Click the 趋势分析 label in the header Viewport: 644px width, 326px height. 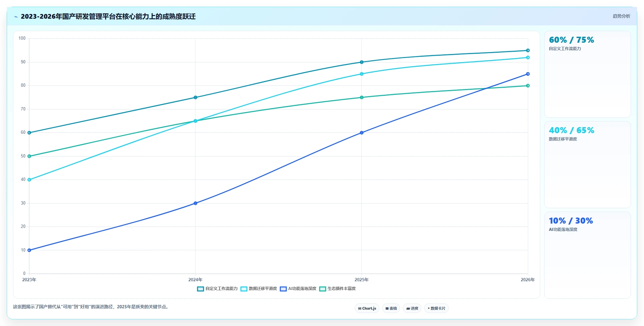(621, 16)
